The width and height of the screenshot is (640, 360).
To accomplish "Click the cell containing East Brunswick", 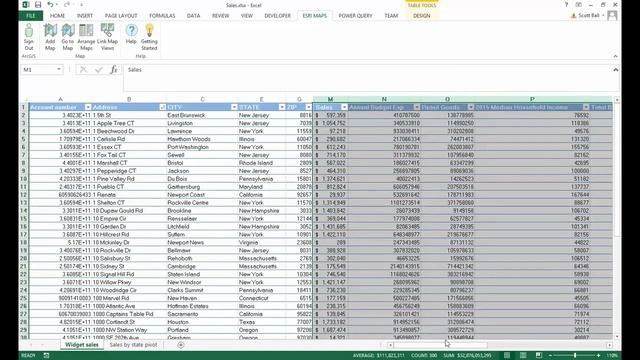I will [x=202, y=115].
